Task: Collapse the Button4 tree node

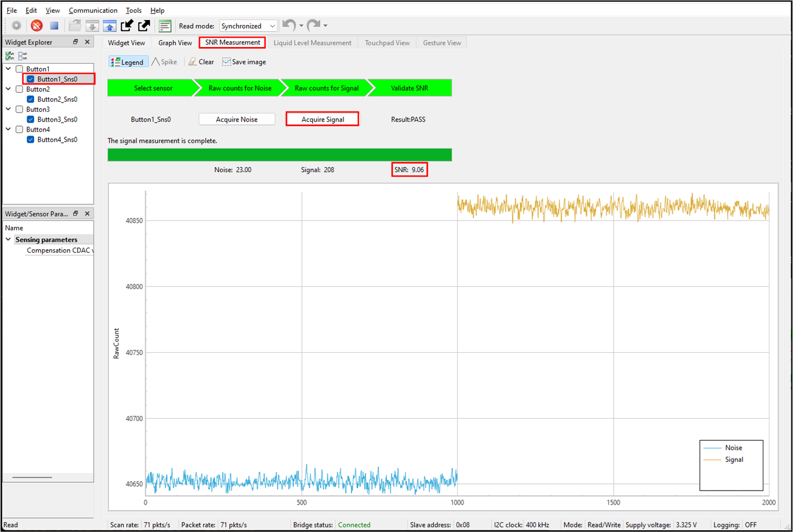Action: [x=8, y=129]
